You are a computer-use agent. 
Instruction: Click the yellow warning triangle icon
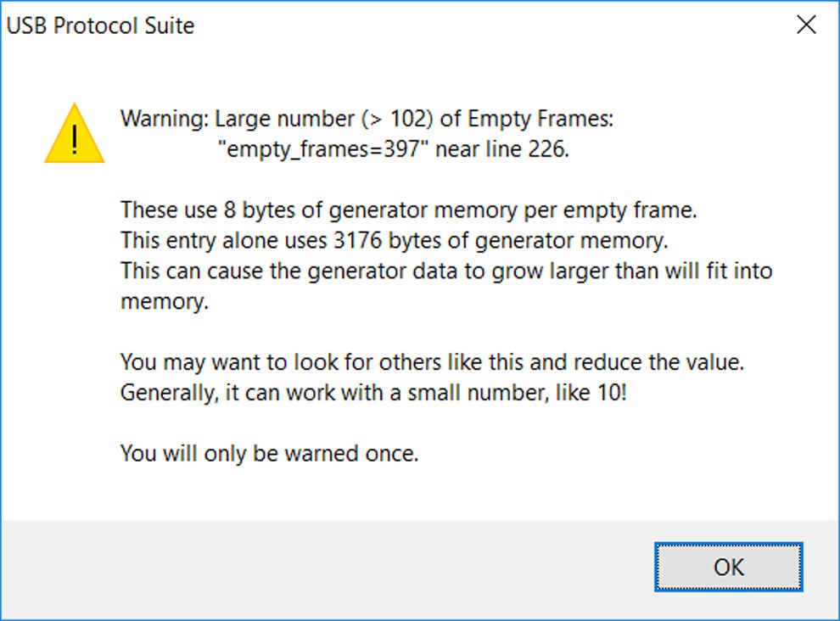tap(75, 133)
